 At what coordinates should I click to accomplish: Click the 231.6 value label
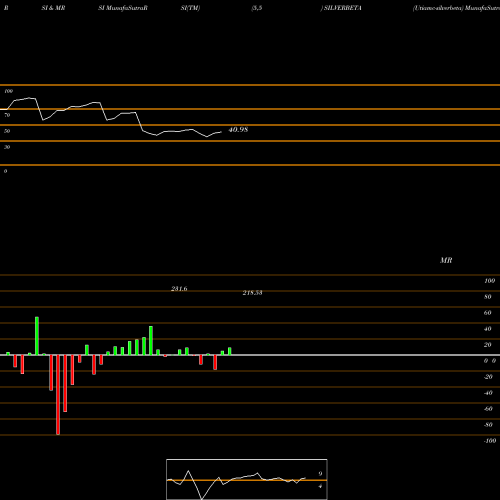pos(179,289)
